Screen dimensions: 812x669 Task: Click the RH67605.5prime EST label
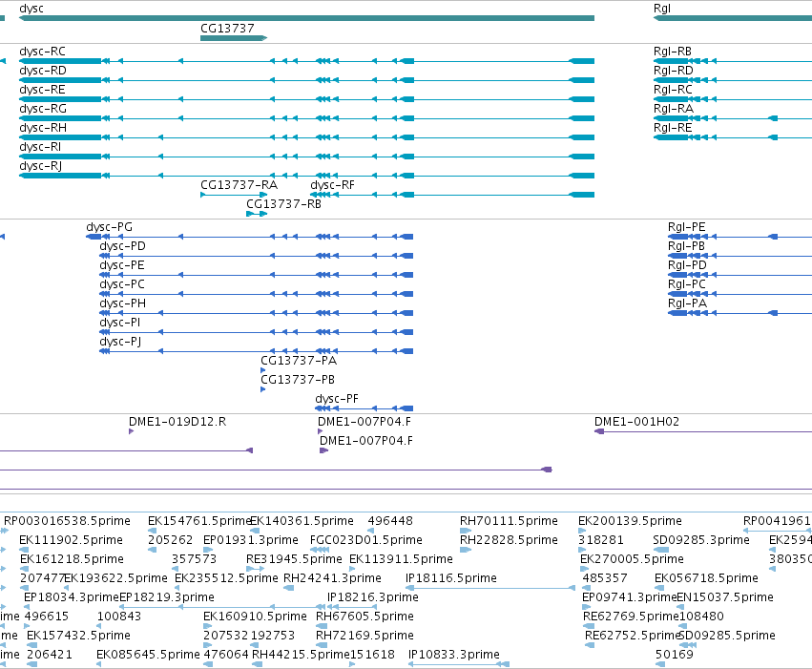pos(364,617)
